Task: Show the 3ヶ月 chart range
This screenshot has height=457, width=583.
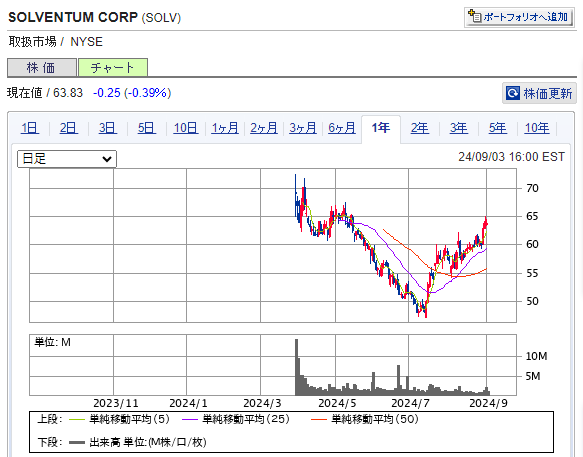Action: pyautogui.click(x=303, y=128)
